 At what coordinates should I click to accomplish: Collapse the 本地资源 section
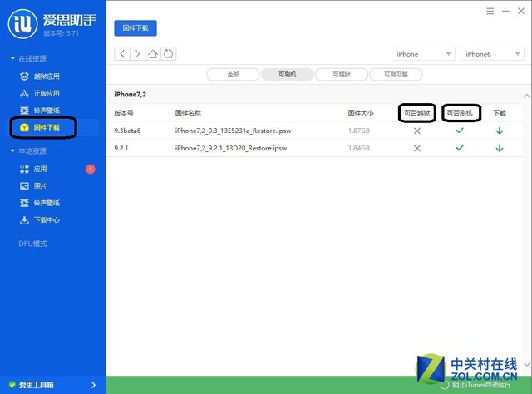coord(12,150)
